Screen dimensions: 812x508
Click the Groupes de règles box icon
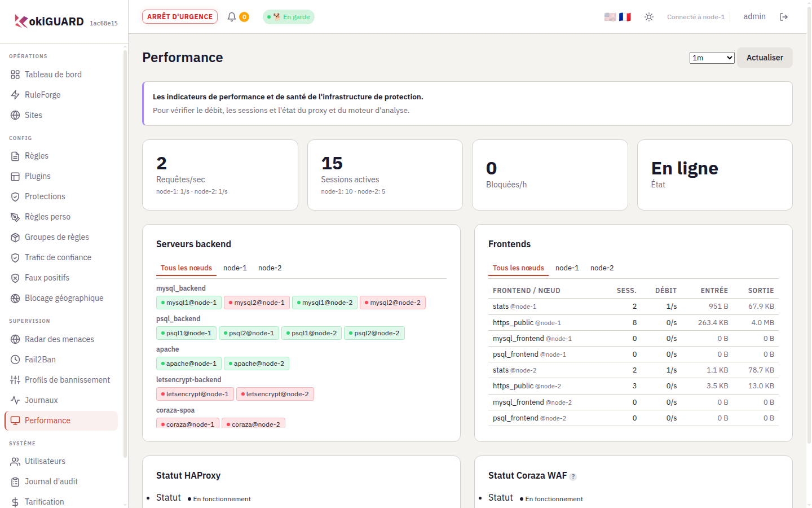(x=15, y=237)
